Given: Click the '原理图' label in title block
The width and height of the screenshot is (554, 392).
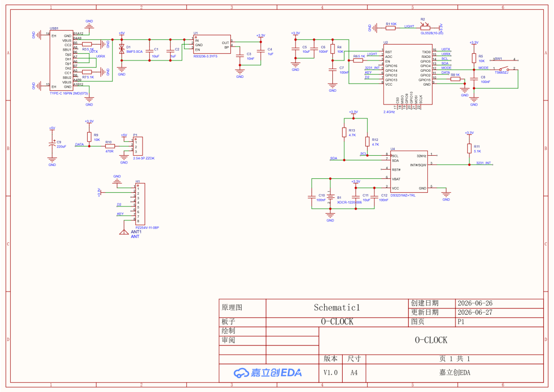Looking at the screenshot, I should pyautogui.click(x=232, y=307).
